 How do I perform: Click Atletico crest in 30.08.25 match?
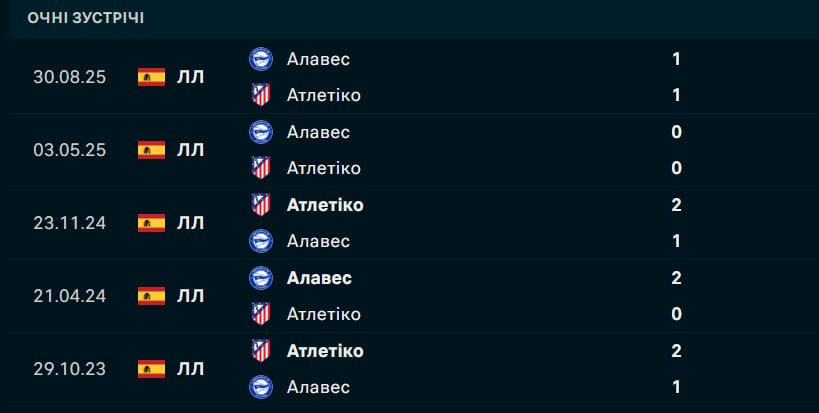coord(260,95)
